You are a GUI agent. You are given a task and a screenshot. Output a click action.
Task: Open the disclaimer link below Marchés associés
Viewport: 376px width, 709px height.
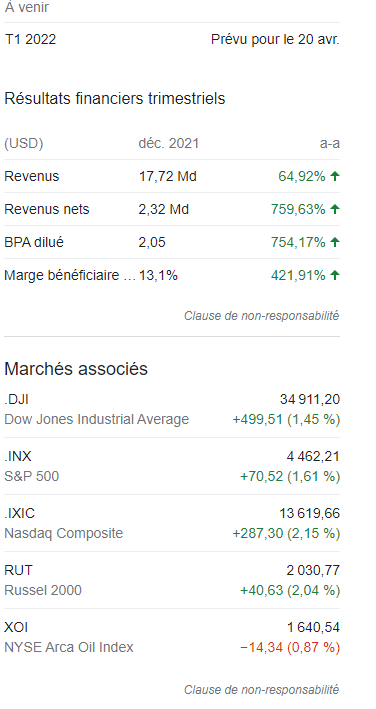pyautogui.click(x=261, y=690)
